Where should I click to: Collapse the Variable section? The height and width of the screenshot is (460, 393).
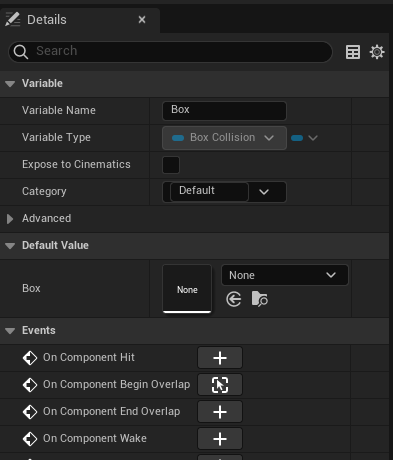[10, 84]
